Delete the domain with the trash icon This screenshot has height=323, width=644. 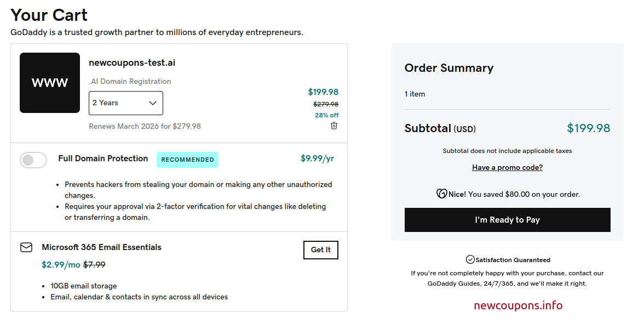tap(334, 126)
